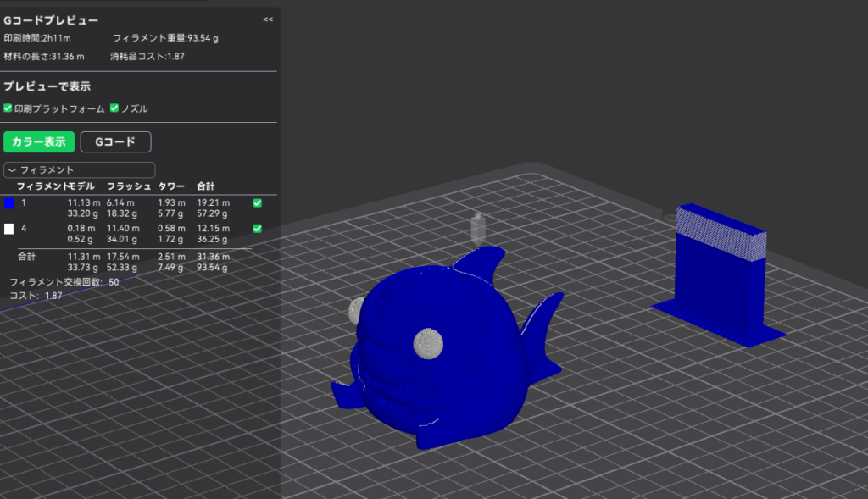Click the gray nozzle marker above the shark
Viewport: 868px width, 499px height.
coord(478,229)
